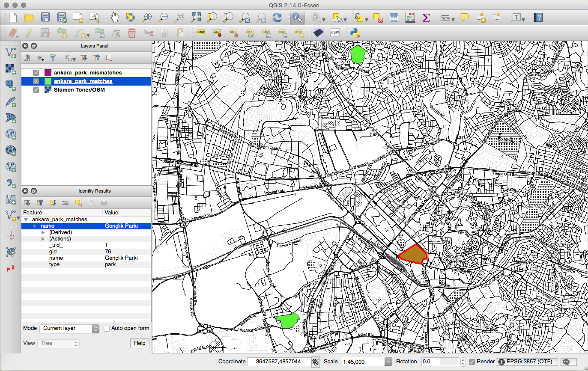Viewport: 588px width, 371px height.
Task: Click the filter legend funnel icon
Action: 53,58
